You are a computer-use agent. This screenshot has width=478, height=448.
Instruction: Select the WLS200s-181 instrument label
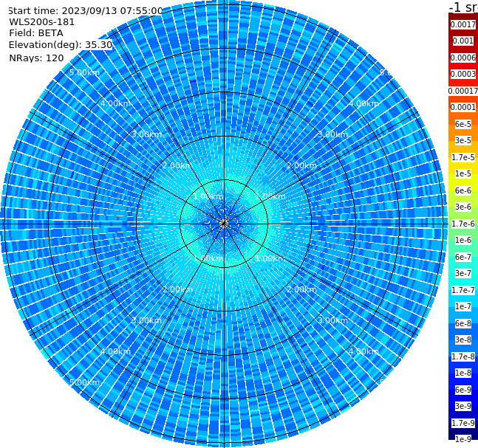(x=42, y=22)
